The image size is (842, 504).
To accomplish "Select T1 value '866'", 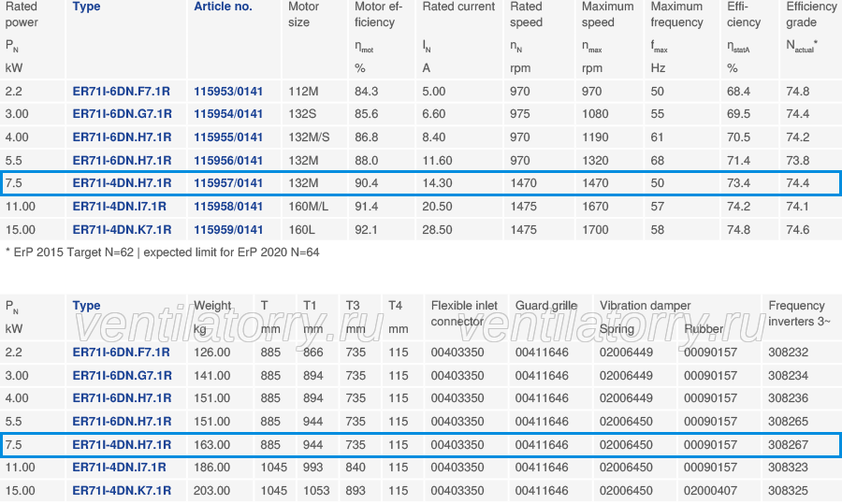I will coord(313,353).
